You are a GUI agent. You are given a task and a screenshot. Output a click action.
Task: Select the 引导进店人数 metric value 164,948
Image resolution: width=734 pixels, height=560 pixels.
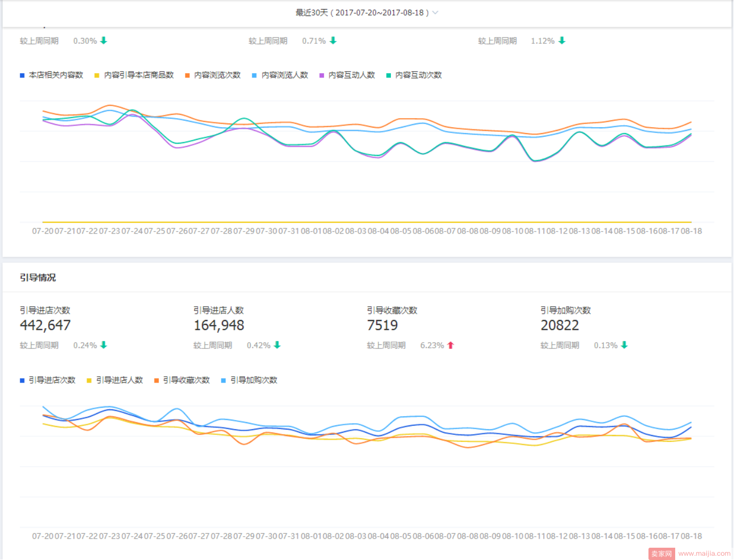point(219,325)
